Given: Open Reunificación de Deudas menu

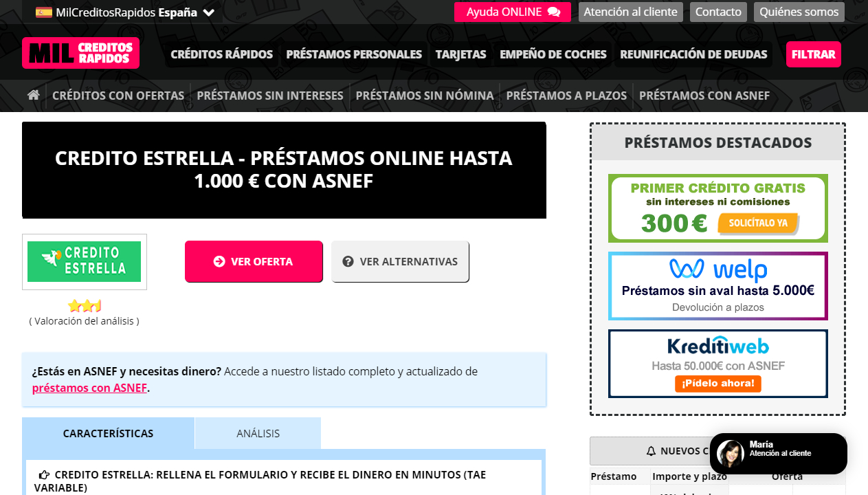Looking at the screenshot, I should [693, 54].
